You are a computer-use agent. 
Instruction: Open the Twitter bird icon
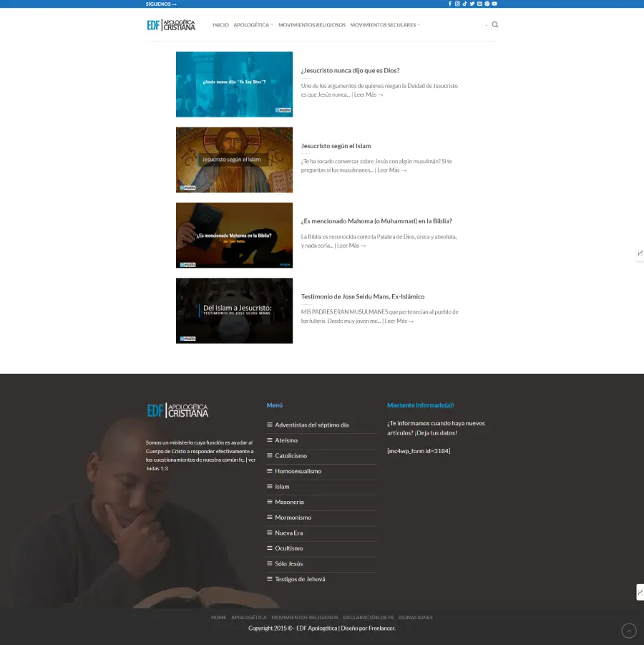[x=472, y=4]
